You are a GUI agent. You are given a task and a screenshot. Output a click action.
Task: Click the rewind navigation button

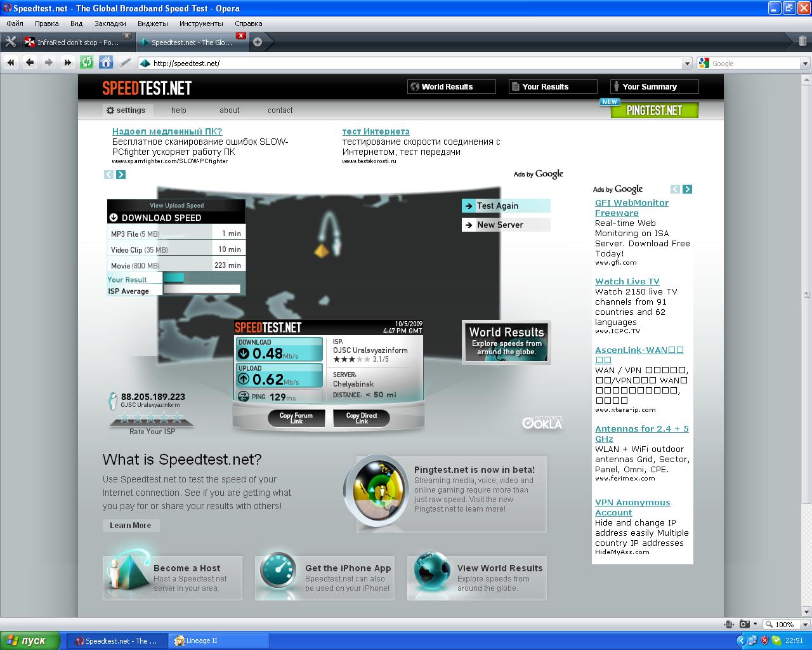click(10, 62)
